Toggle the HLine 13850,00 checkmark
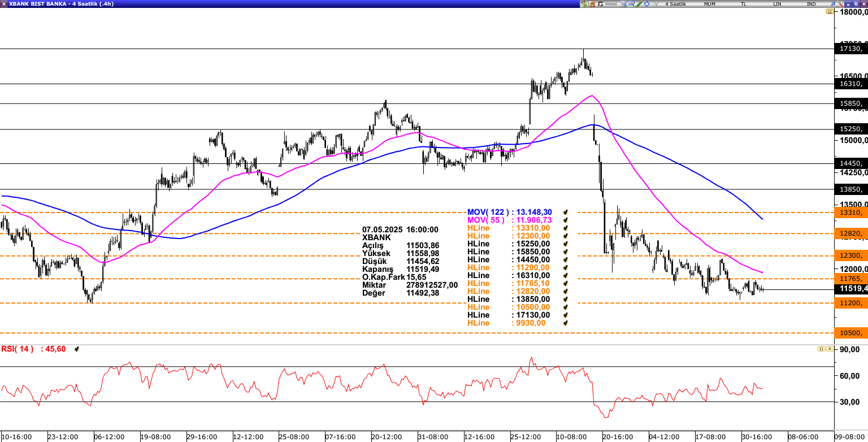868x442 pixels. 565,299
